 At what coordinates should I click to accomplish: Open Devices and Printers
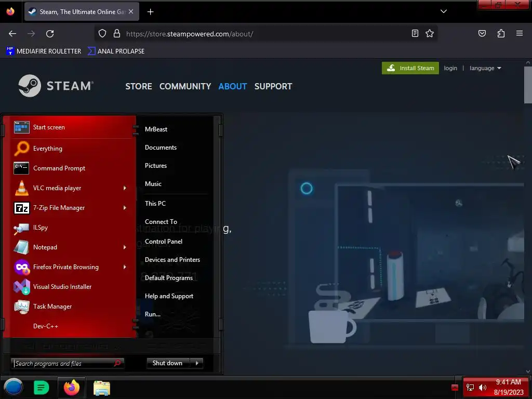coord(172,260)
